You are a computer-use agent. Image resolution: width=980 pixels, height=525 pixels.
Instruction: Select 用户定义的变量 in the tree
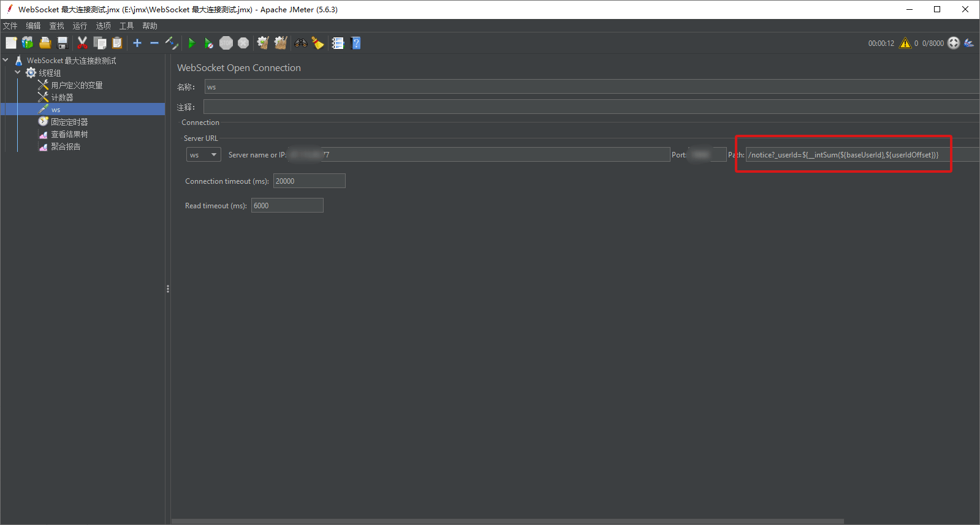tap(77, 85)
